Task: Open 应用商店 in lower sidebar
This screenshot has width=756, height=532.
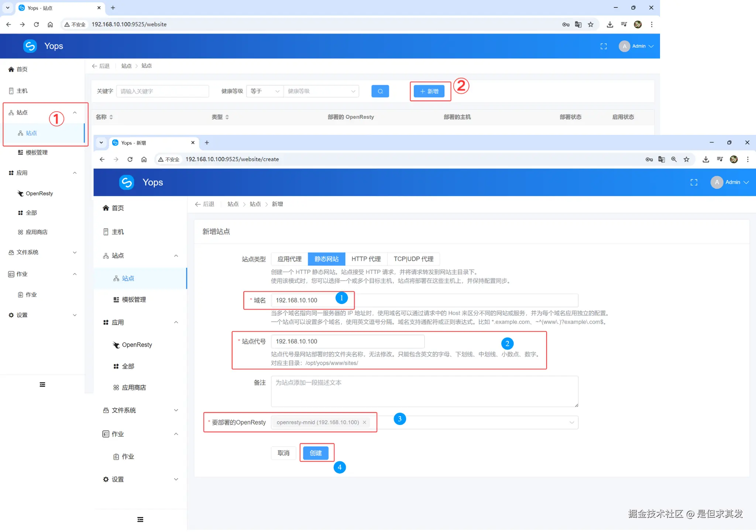Action: 134,387
